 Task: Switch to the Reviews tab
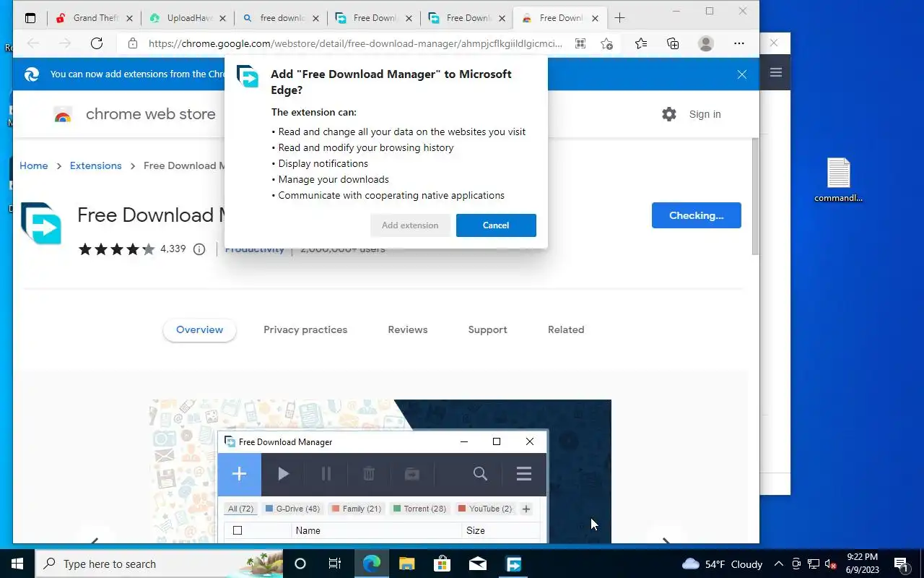pos(408,329)
